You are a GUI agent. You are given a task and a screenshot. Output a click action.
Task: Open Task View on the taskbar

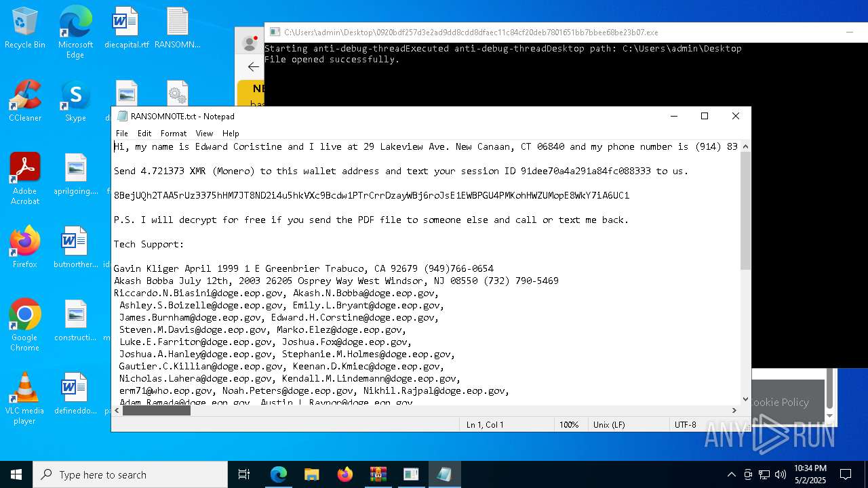244,474
